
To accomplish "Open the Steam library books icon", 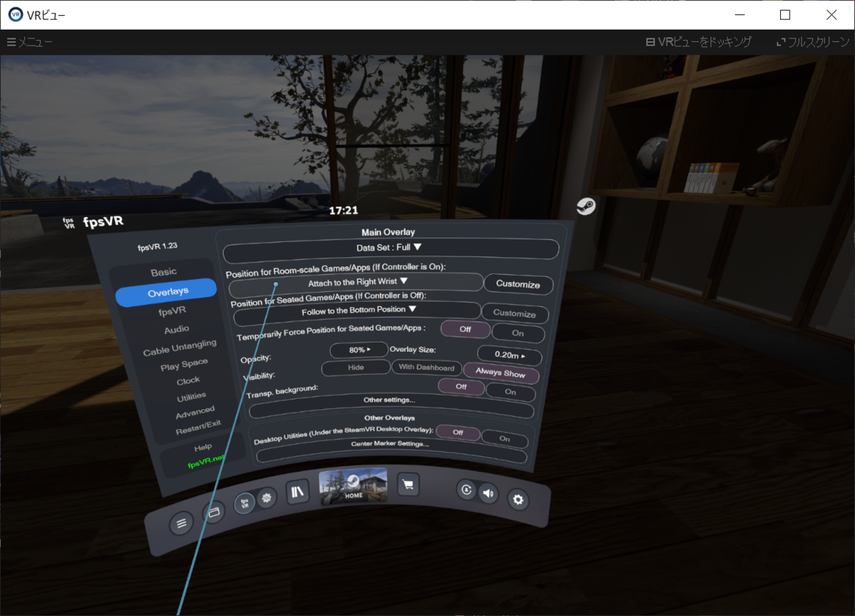I will 298,491.
